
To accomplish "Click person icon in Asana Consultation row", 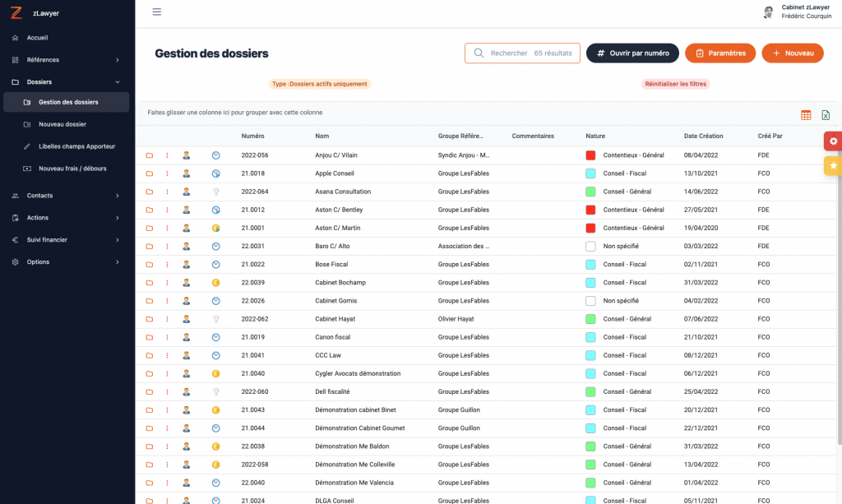I will click(x=187, y=192).
